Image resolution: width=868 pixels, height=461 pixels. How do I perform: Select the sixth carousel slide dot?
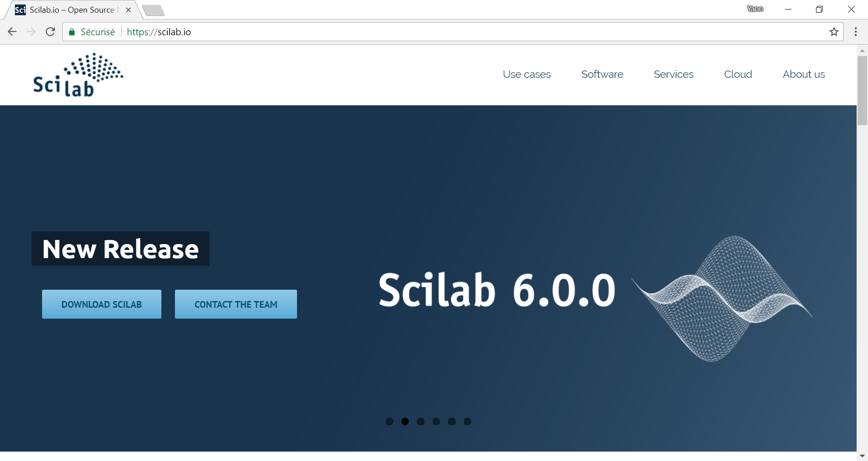tap(467, 421)
